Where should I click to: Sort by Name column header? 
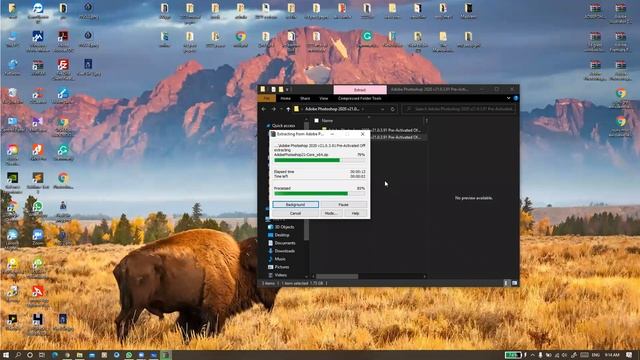click(x=327, y=121)
